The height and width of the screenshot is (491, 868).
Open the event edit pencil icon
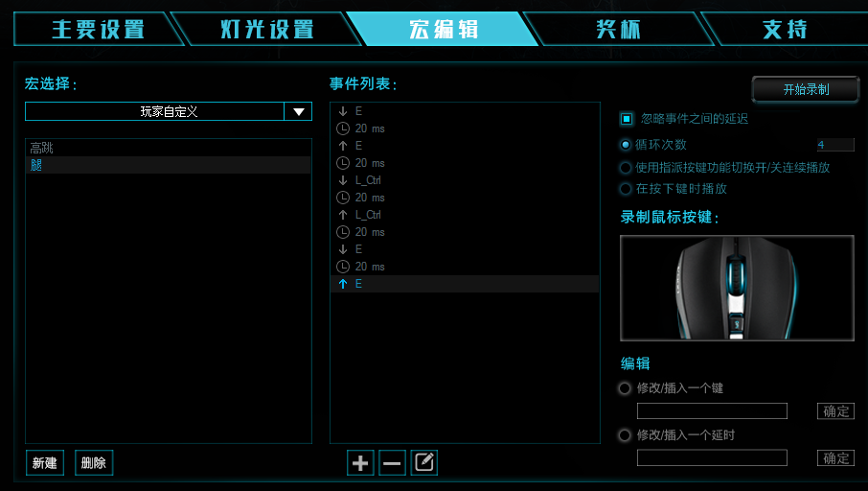coord(424,463)
